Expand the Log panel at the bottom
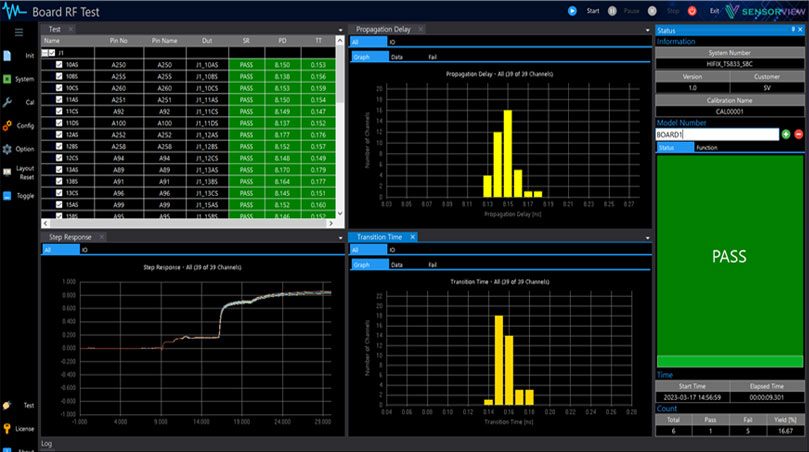 coord(46,444)
